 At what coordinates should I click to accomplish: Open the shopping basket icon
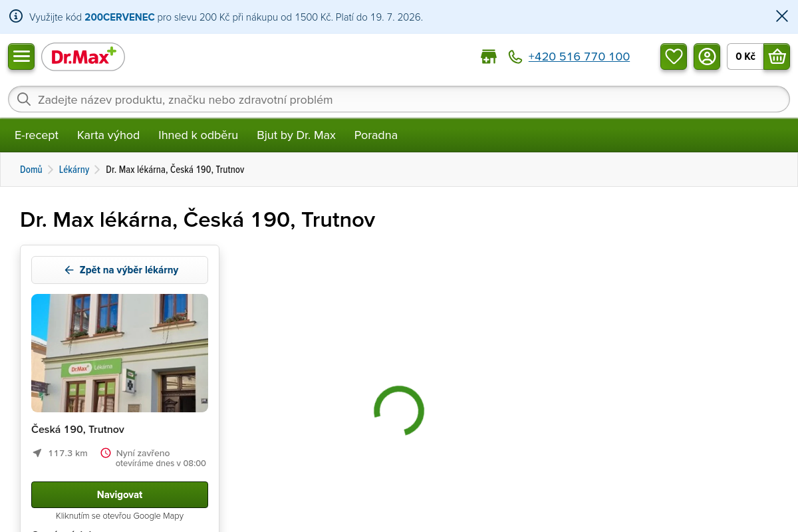point(777,57)
